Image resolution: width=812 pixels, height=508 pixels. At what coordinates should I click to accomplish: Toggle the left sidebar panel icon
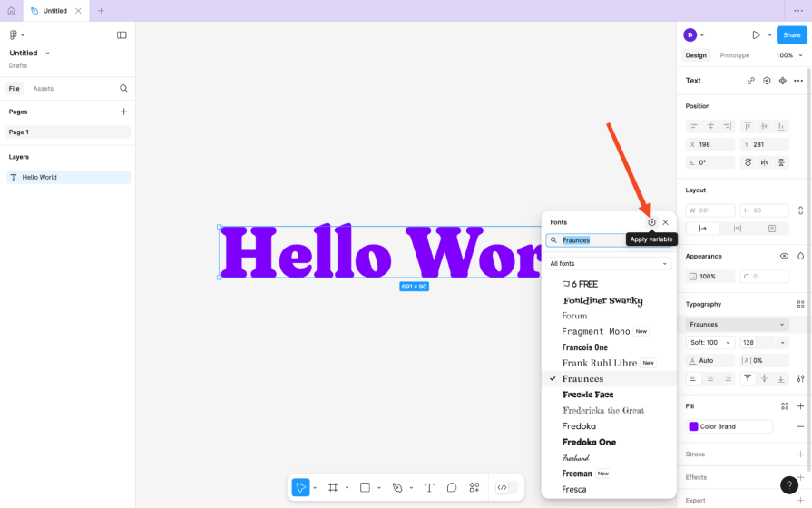(x=122, y=35)
